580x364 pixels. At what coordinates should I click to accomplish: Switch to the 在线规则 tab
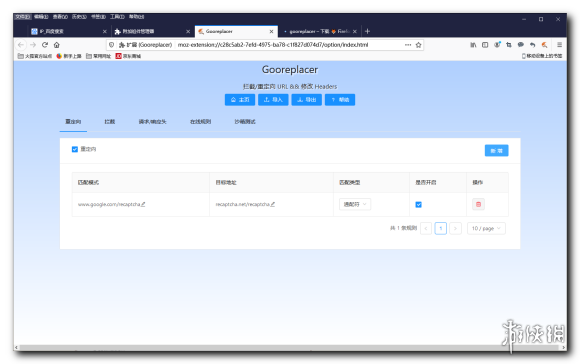pos(200,122)
